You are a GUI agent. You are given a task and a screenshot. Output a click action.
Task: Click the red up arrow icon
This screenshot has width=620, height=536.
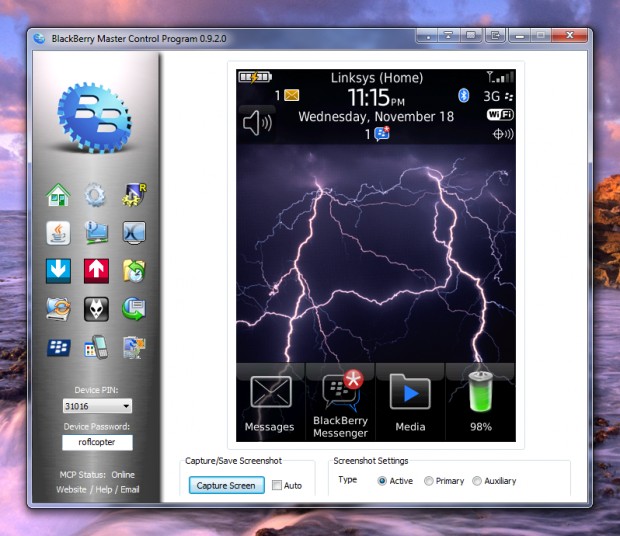click(x=96, y=271)
